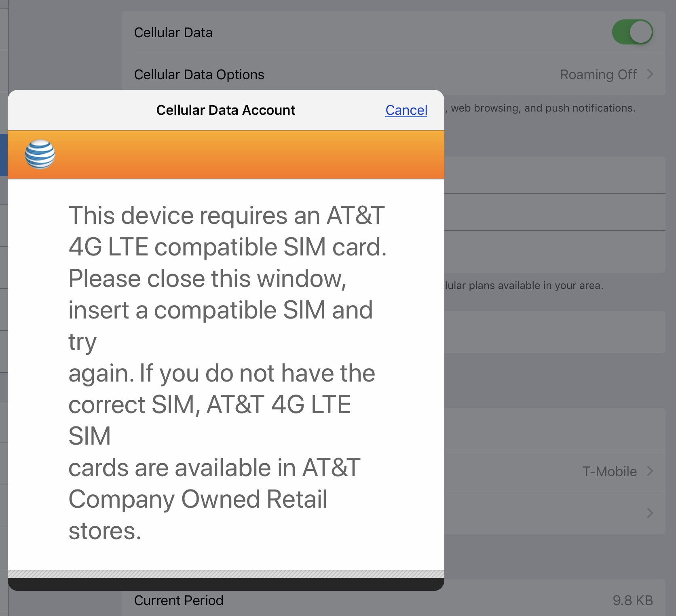Click the Cellular Data label text

click(x=173, y=32)
